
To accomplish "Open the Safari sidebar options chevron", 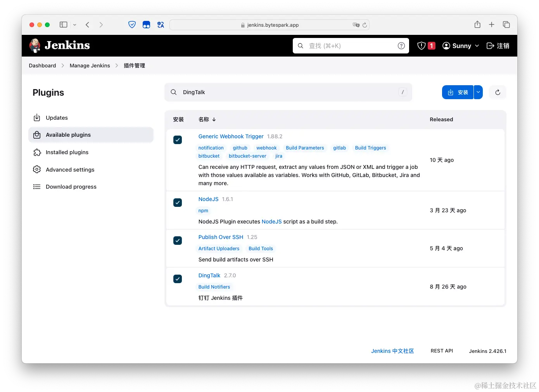I will coord(75,25).
